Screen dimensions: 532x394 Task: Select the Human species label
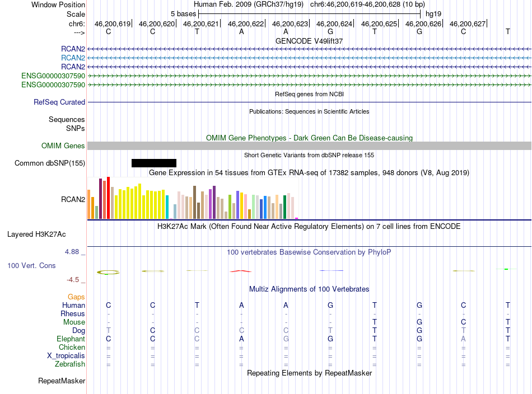pyautogui.click(x=73, y=305)
